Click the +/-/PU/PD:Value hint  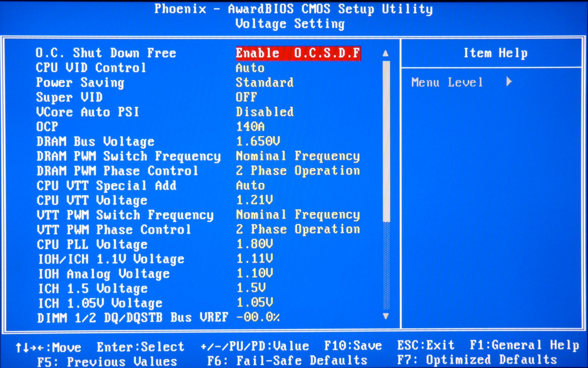click(x=255, y=346)
